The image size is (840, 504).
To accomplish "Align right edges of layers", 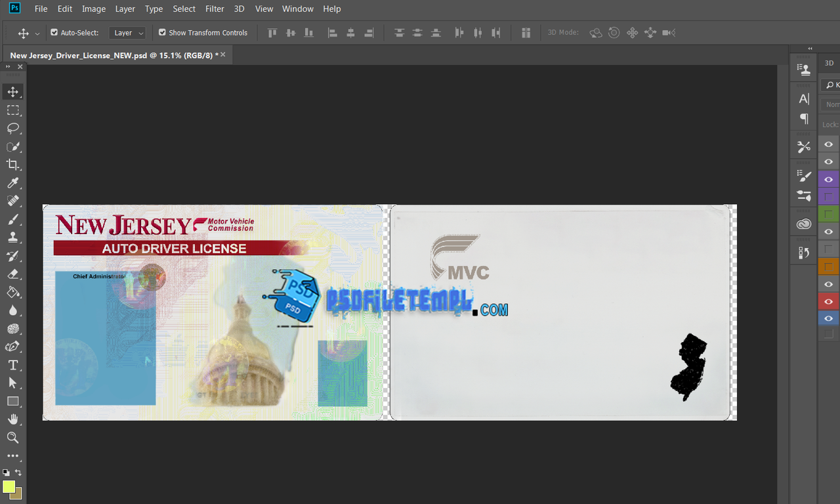I will coord(369,32).
